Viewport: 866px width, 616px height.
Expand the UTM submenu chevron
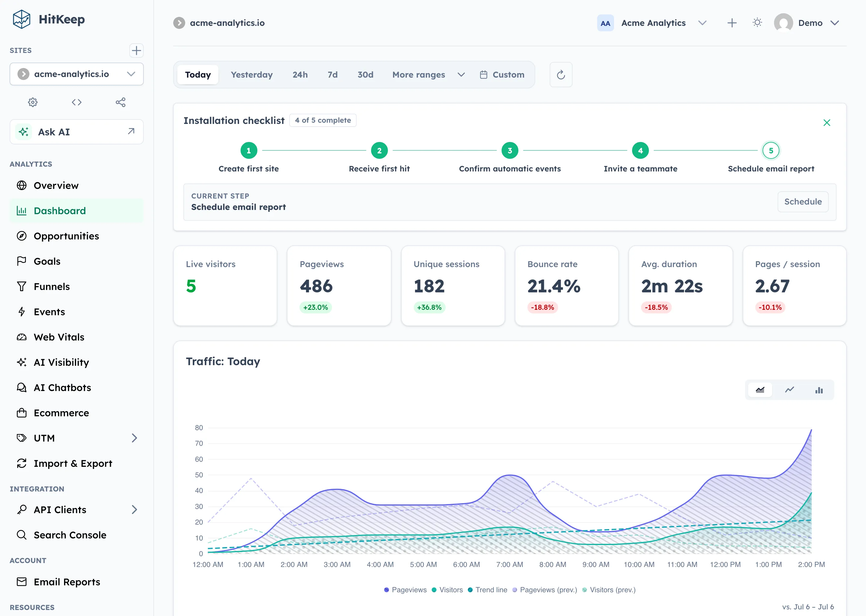click(134, 438)
